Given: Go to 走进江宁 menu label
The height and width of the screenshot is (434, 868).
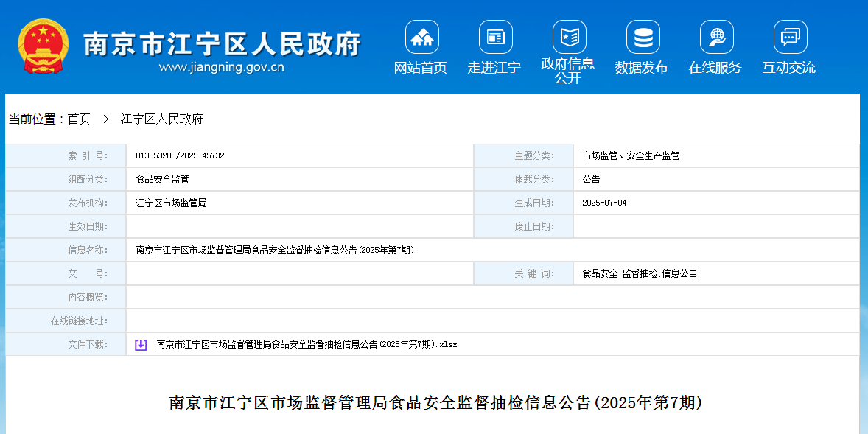Looking at the screenshot, I should click(494, 68).
